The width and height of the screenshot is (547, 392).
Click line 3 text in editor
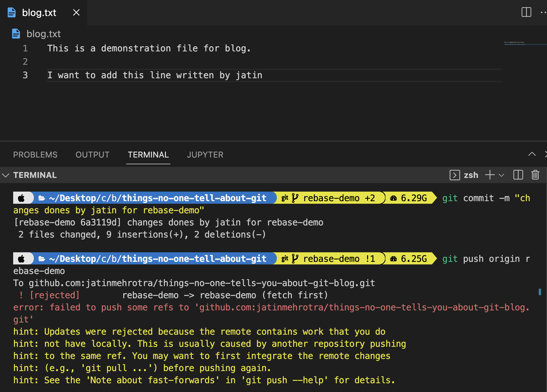[x=155, y=75]
